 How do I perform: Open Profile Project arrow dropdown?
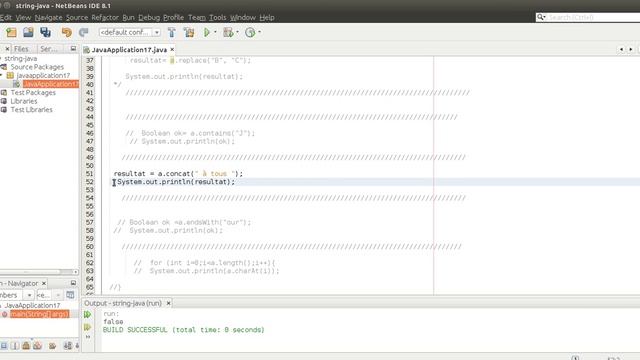pos(259,32)
